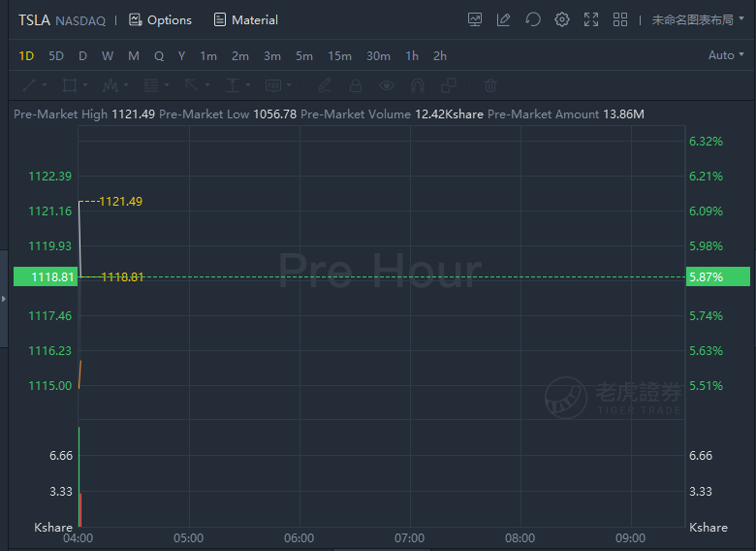The width and height of the screenshot is (756, 551).
Task: Select the Y yearly timeframe
Action: [181, 56]
